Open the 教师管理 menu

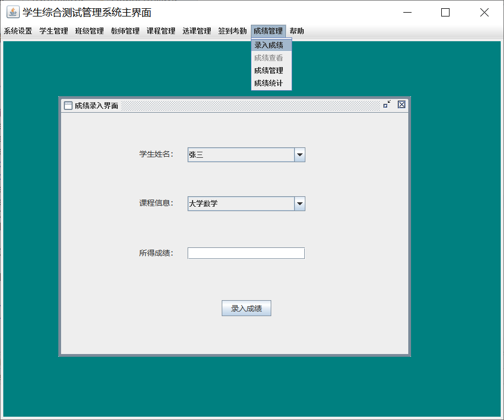point(125,31)
